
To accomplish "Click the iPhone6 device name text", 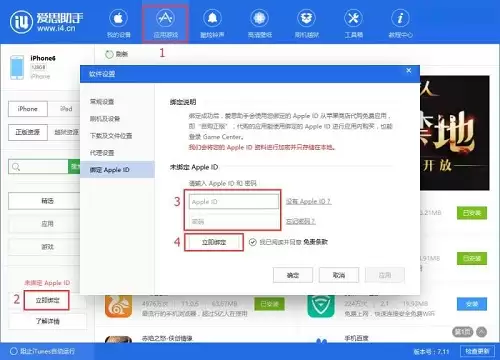I will click(43, 58).
